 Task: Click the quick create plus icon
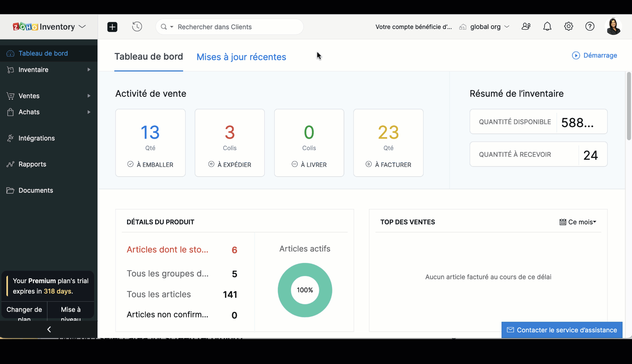[x=112, y=27]
